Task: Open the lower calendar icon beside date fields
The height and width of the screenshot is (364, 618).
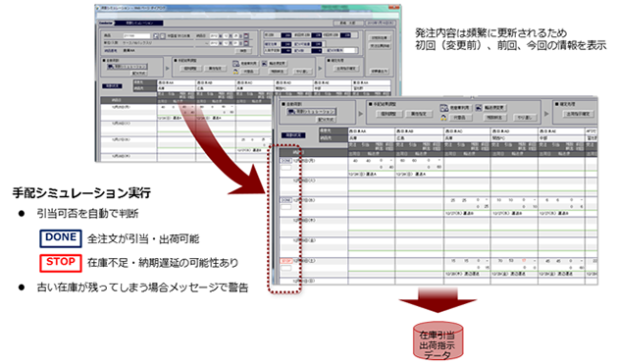Action: click(246, 42)
